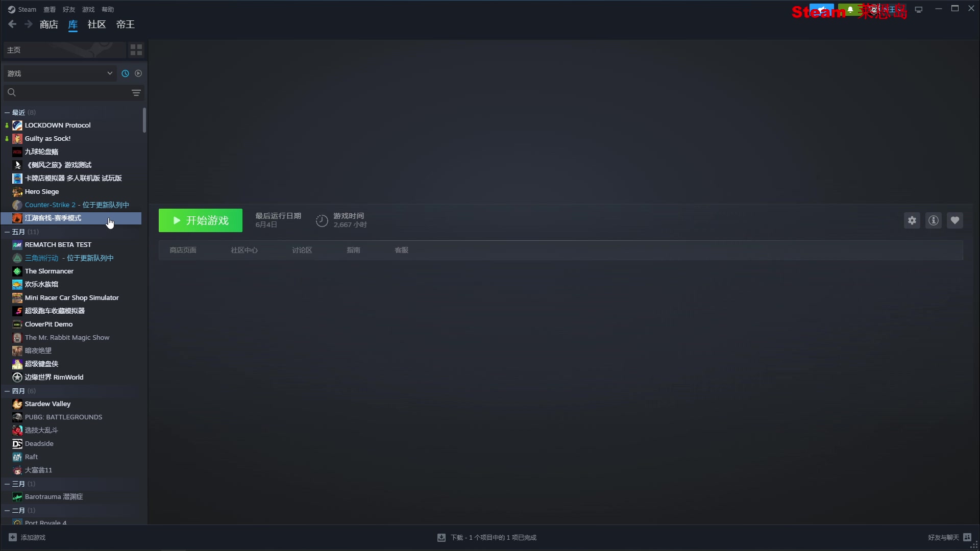980x551 pixels.
Task: Toggle ready-to-play filter icon
Action: point(138,73)
